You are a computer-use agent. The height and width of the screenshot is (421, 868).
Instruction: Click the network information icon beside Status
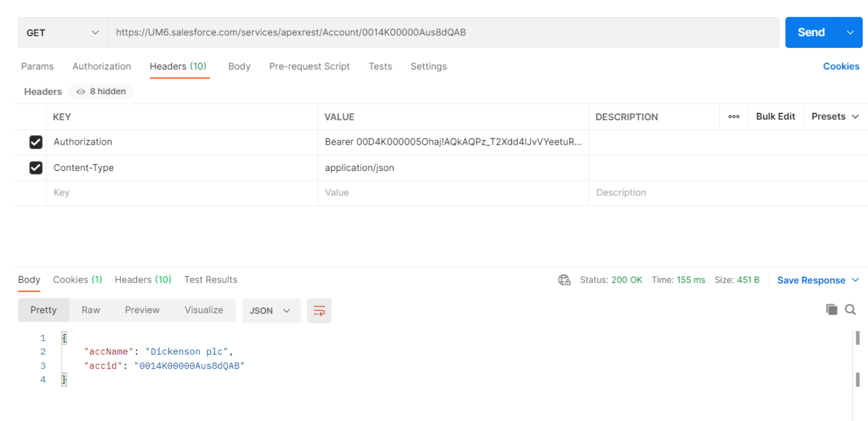pyautogui.click(x=564, y=280)
